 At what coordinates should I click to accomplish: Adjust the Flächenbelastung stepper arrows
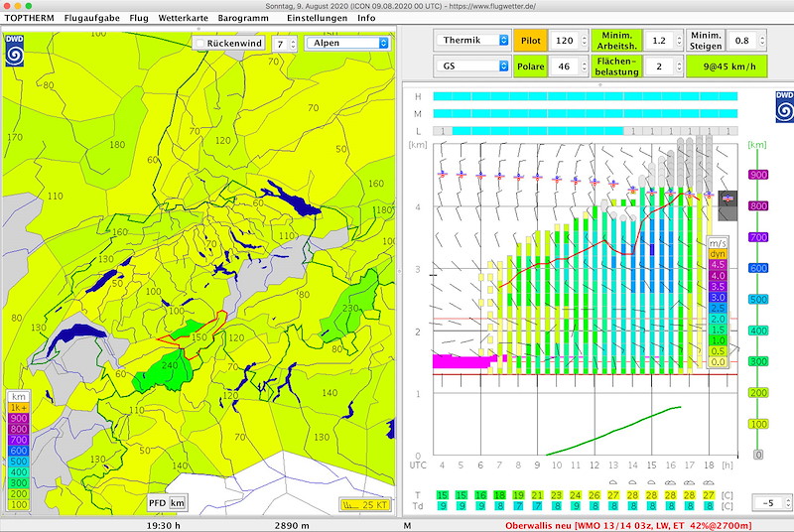pyautogui.click(x=679, y=66)
